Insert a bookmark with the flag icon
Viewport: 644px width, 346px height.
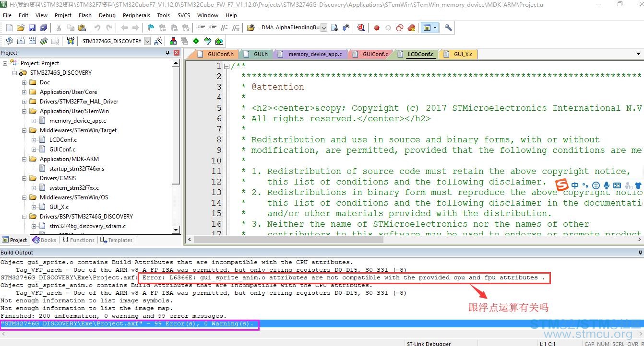151,28
